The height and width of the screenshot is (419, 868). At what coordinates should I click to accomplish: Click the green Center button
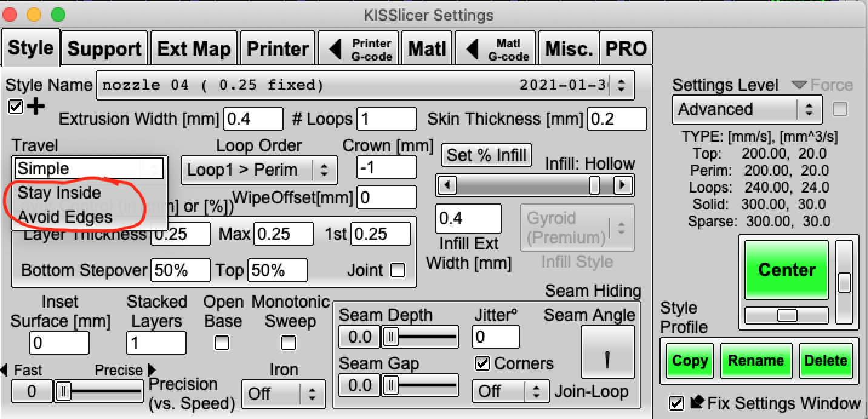pos(786,270)
